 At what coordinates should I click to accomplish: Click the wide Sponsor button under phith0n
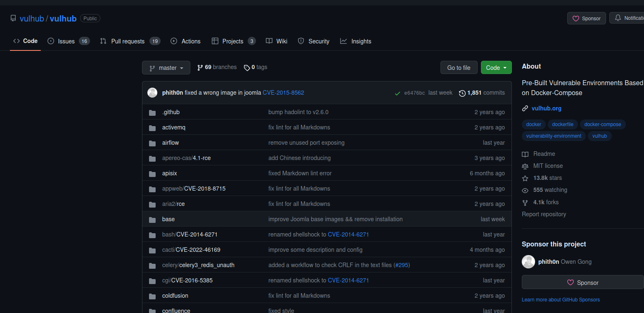coord(582,283)
